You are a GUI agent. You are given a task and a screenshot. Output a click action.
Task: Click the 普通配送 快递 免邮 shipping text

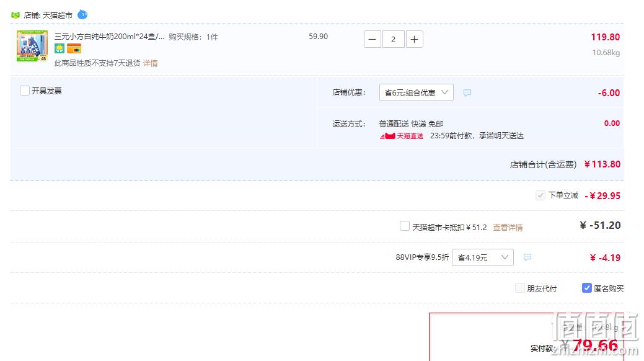pyautogui.click(x=411, y=124)
